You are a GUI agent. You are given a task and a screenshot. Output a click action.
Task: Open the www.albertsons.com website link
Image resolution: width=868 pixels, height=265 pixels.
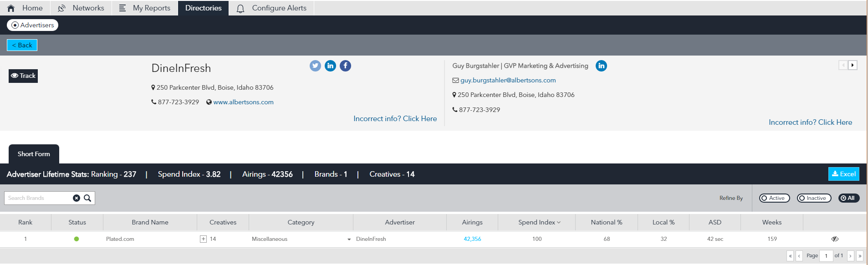pyautogui.click(x=243, y=102)
